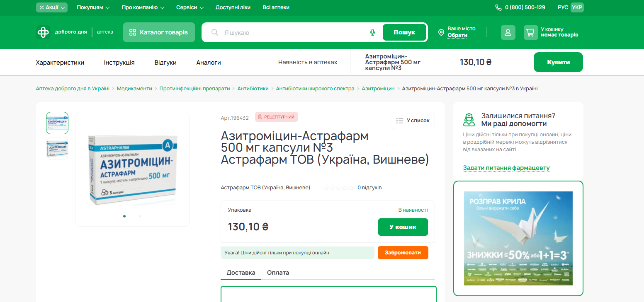Screen dimensions: 644x302
Task: Click the list icon in У список
Action: pos(400,121)
